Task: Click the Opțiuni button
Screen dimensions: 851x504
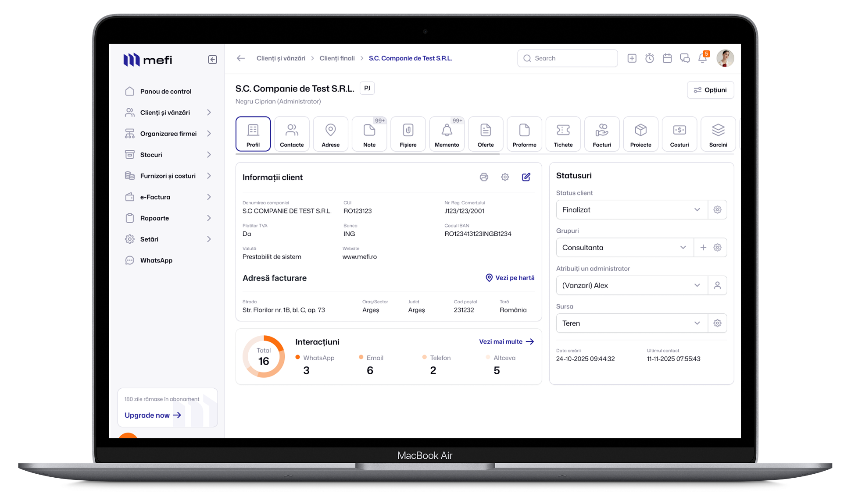Action: click(x=710, y=90)
